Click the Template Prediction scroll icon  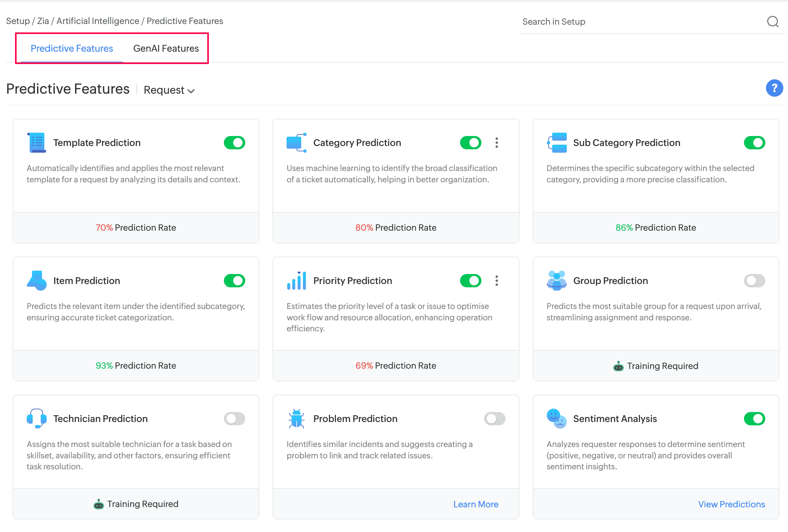click(x=37, y=143)
